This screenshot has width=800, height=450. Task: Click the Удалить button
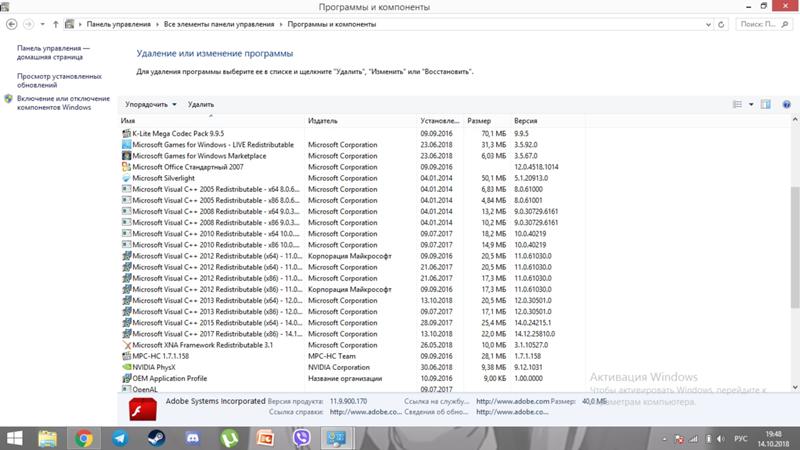point(201,104)
